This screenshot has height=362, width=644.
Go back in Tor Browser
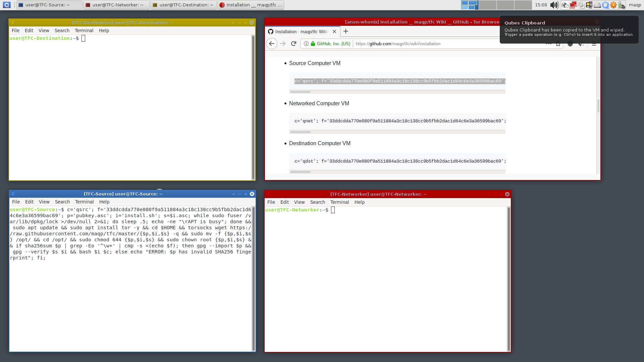[272, 44]
